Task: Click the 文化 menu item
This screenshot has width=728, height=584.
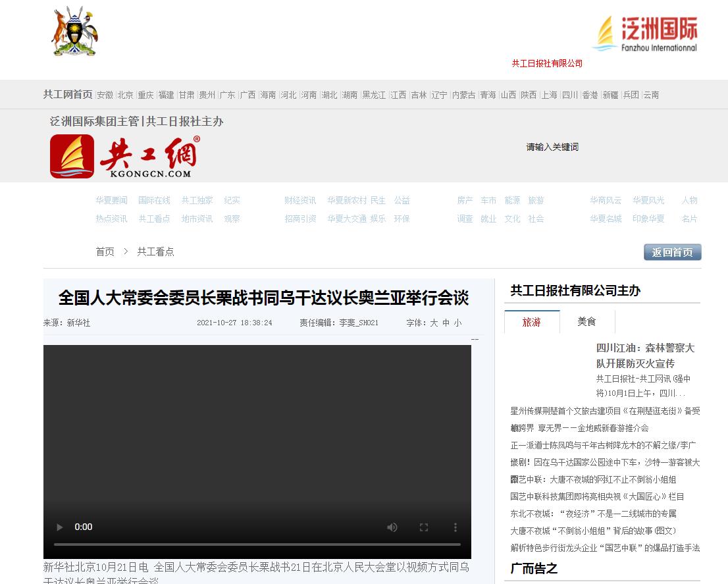Action: [512, 219]
